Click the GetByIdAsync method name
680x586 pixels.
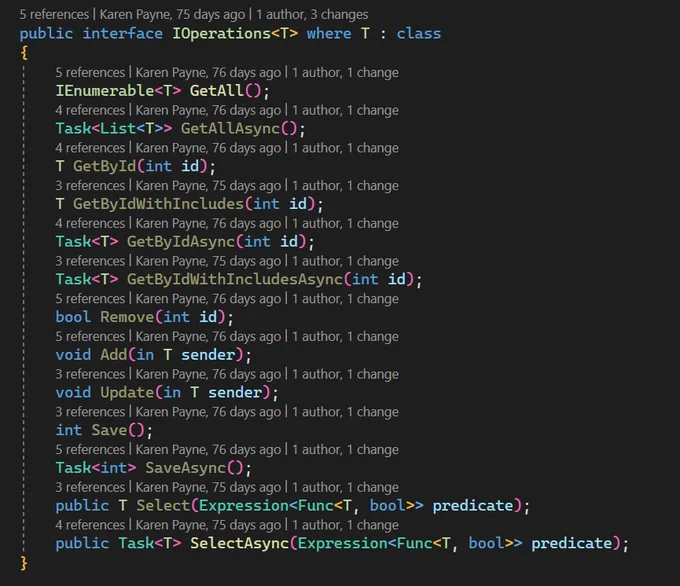[181, 242]
